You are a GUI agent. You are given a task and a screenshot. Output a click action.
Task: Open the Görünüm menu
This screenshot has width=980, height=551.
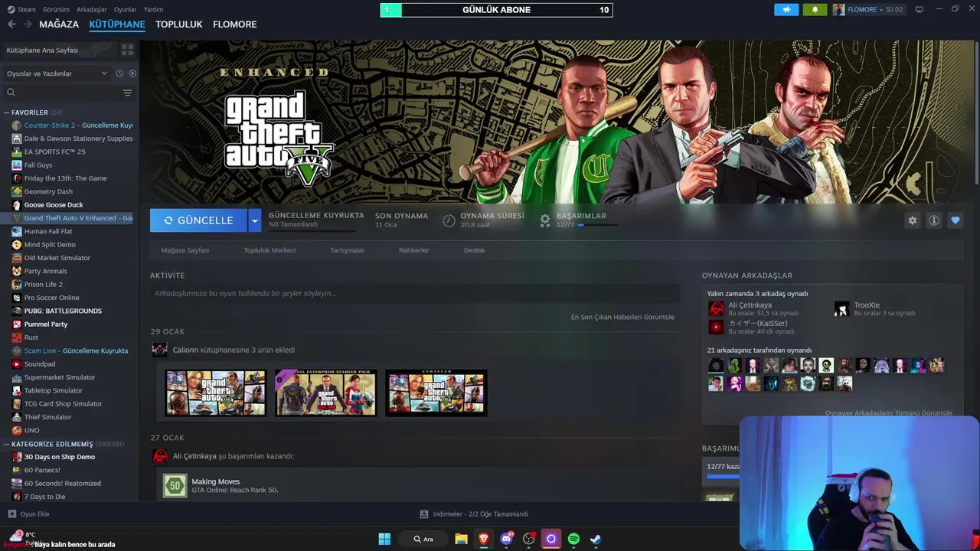tap(56, 9)
